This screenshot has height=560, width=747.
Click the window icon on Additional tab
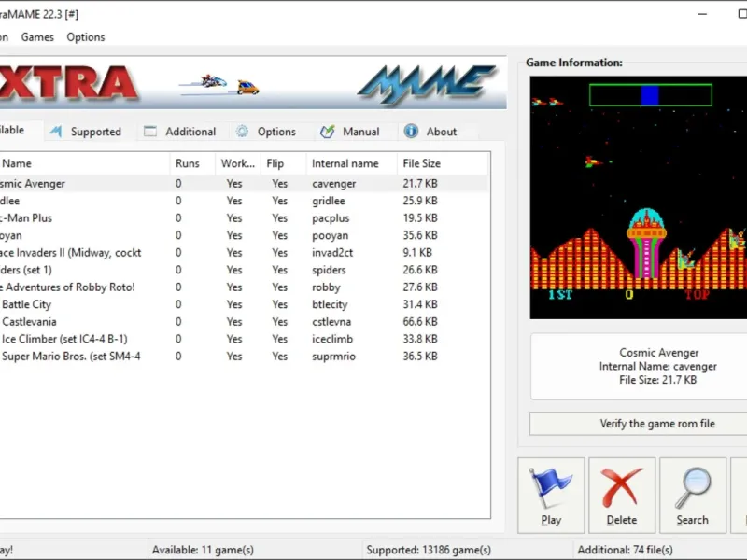click(x=150, y=131)
